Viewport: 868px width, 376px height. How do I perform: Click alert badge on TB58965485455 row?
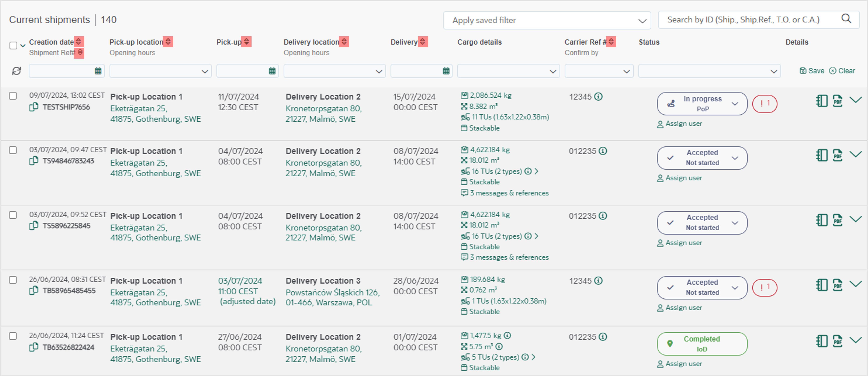765,288
